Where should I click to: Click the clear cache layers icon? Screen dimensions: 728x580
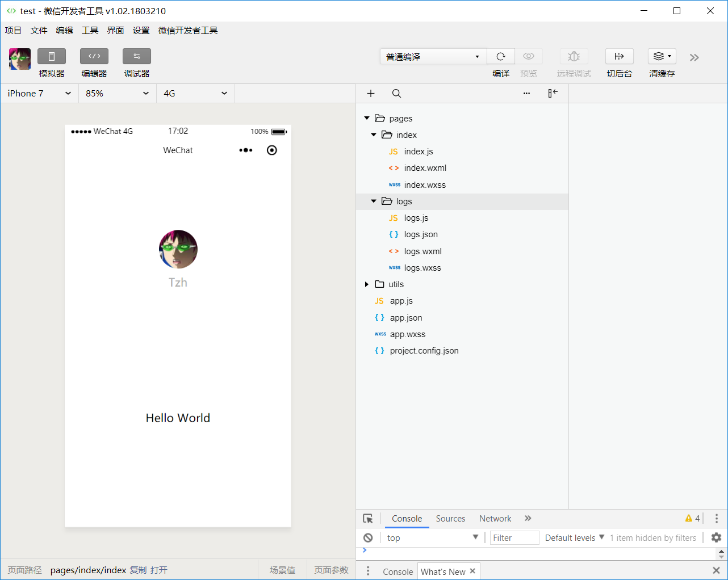(662, 56)
